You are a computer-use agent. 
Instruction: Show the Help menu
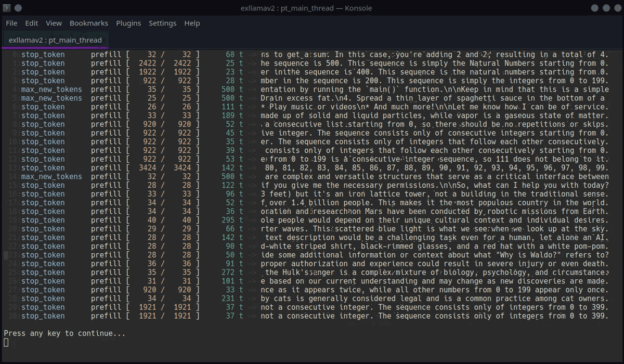(x=192, y=23)
